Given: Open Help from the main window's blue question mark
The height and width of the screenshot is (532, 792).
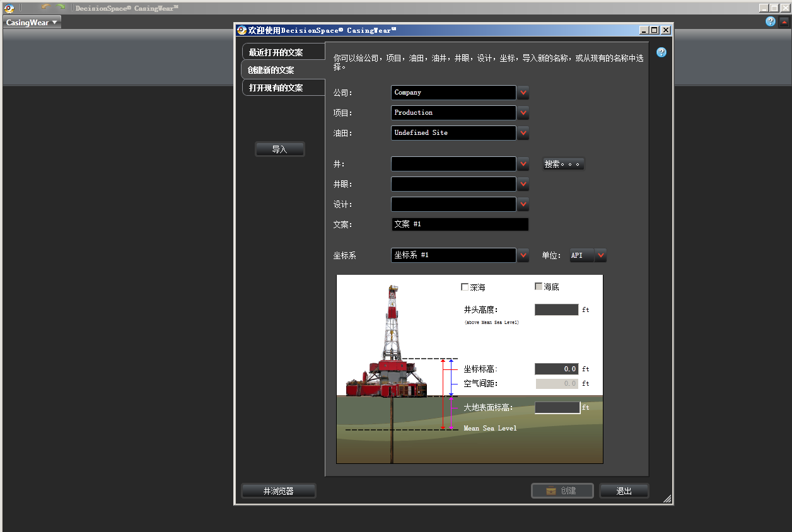Looking at the screenshot, I should tap(771, 21).
